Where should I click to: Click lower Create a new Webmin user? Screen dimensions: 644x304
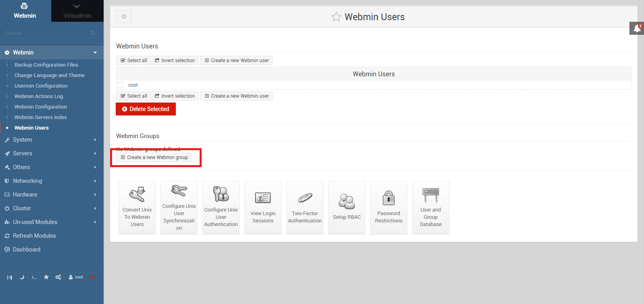click(x=236, y=96)
